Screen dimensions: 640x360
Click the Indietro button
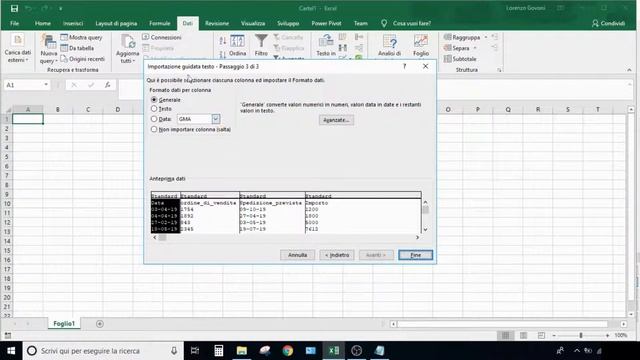tap(337, 255)
